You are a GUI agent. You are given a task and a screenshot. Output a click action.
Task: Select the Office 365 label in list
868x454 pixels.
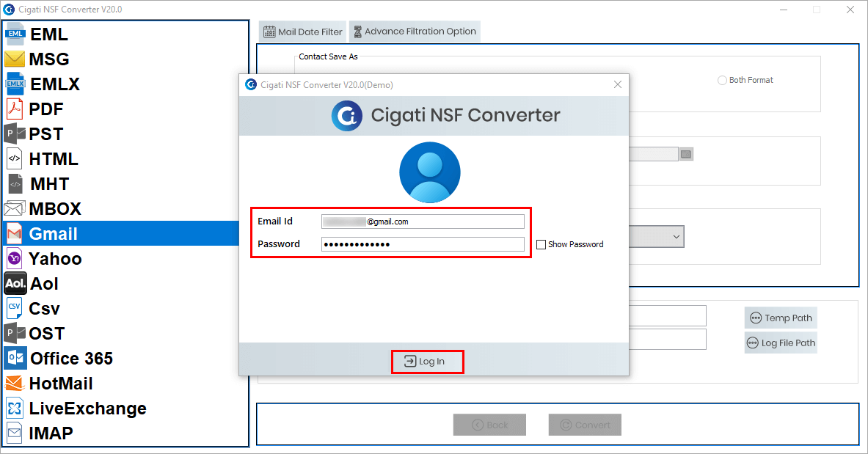click(71, 358)
